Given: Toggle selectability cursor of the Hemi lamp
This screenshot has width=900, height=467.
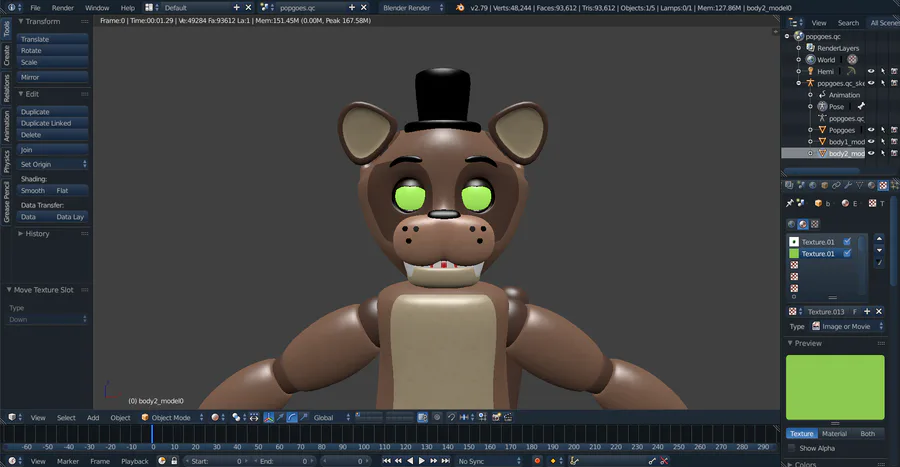Looking at the screenshot, I should click(883, 72).
